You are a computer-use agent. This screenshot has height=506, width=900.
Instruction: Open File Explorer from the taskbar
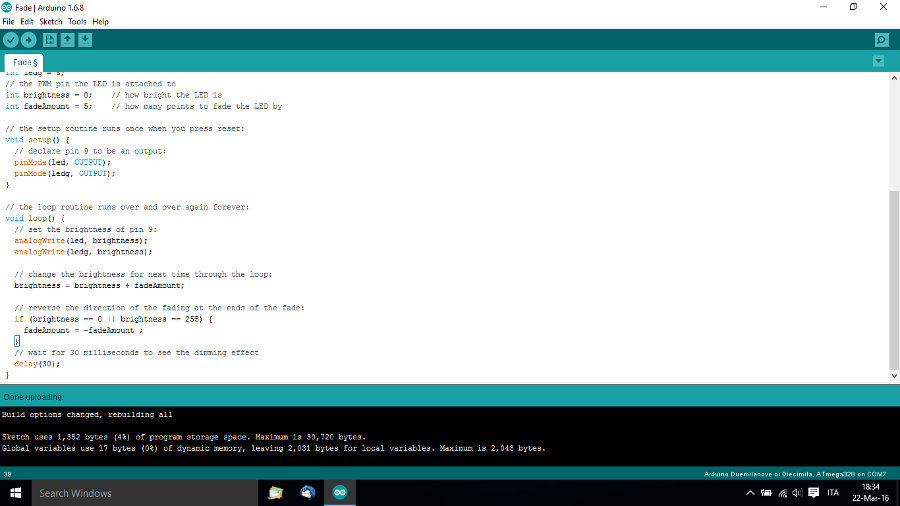click(x=276, y=493)
